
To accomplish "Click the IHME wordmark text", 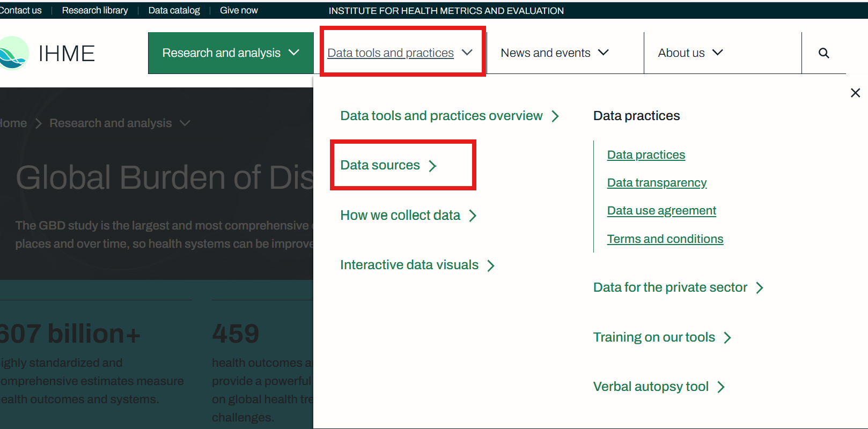I will coord(67,54).
